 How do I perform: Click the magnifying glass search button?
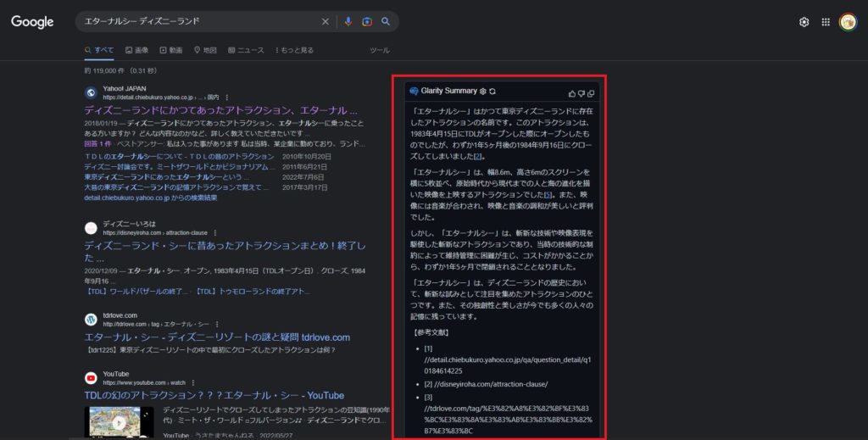386,21
